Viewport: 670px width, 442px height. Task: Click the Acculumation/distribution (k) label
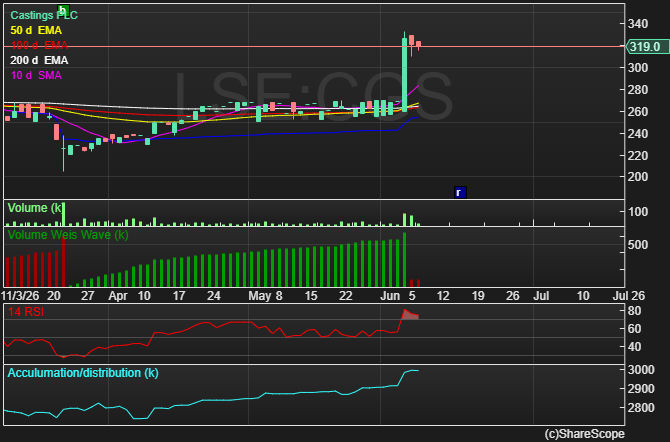83,373
